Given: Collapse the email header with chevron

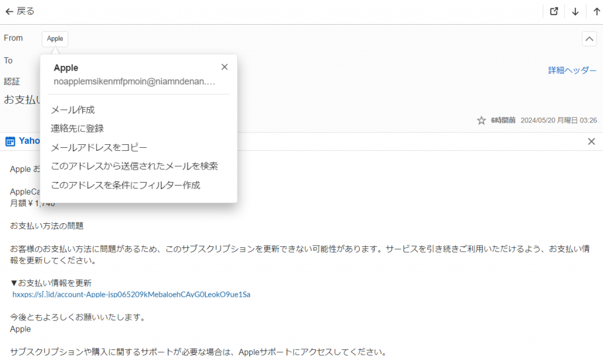Looking at the screenshot, I should [589, 39].
